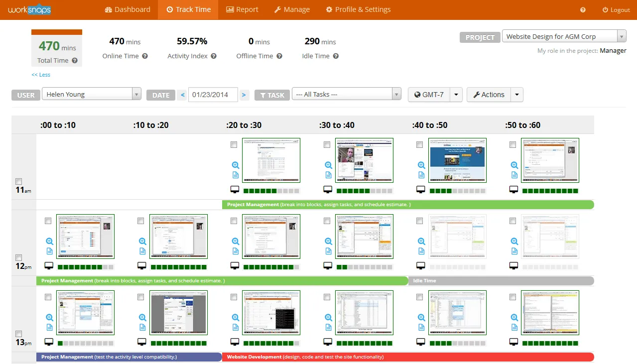Click the Activity Index help icon
The image size is (637, 364).
(x=214, y=56)
